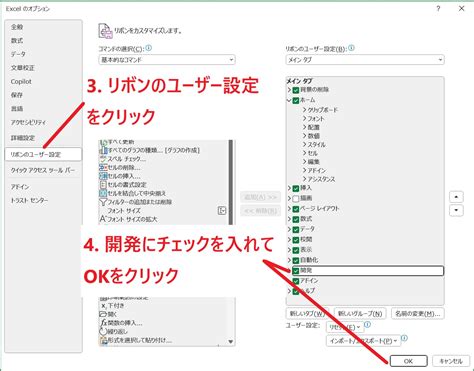Click the スペル チェック command icon
The width and height of the screenshot is (474, 371).
click(x=103, y=159)
